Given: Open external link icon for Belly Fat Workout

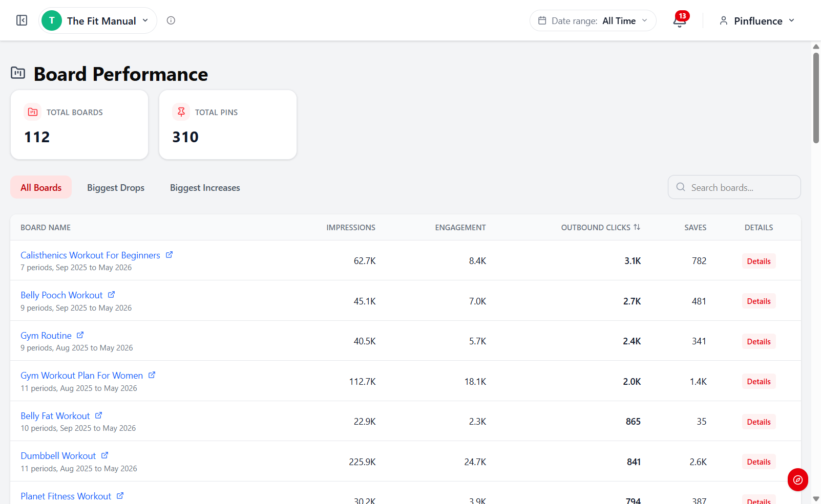Looking at the screenshot, I should [99, 415].
